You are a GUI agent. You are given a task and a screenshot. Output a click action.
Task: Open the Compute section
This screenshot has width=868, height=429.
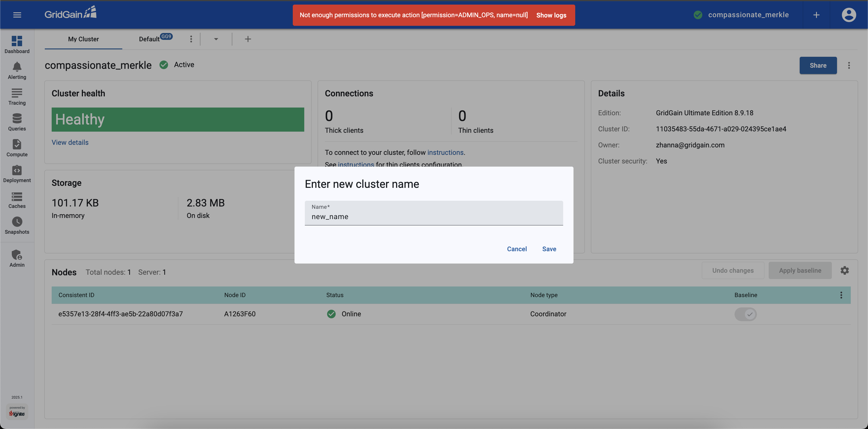tap(17, 148)
